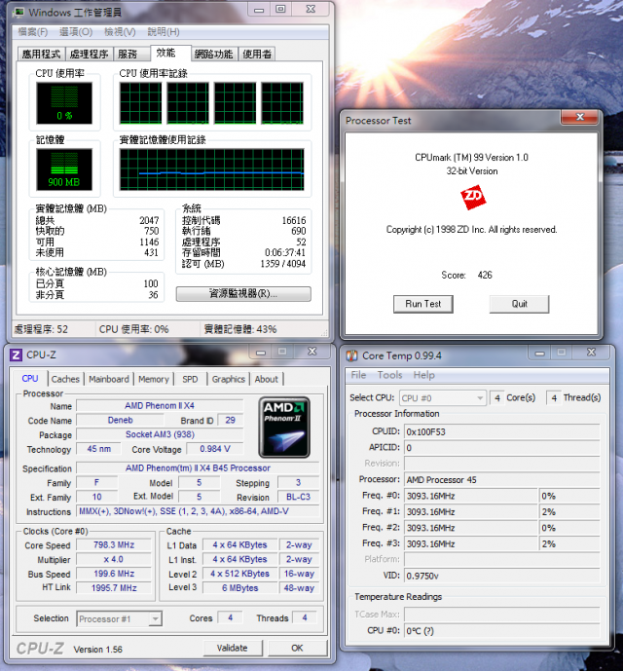Click the HT Link value 1995.7 MHz
Image resolution: width=623 pixels, height=672 pixels.
click(x=114, y=588)
